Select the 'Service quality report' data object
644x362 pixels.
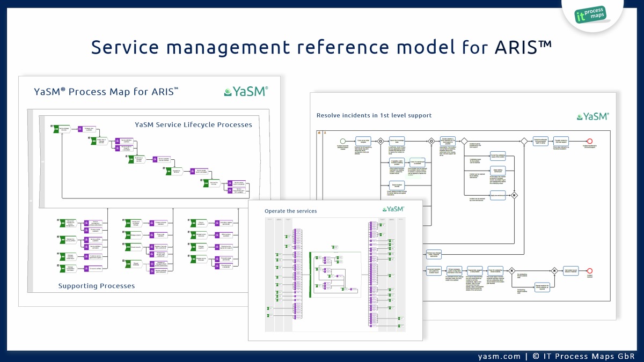[x=199, y=172]
